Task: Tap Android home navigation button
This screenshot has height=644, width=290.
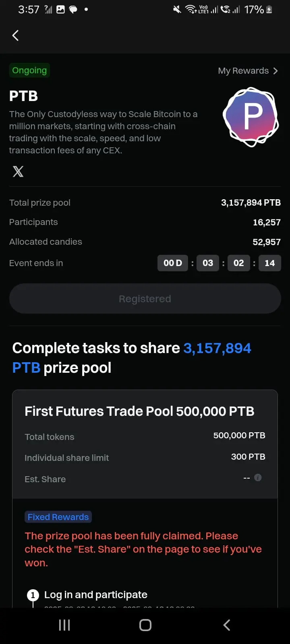Action: click(x=145, y=625)
